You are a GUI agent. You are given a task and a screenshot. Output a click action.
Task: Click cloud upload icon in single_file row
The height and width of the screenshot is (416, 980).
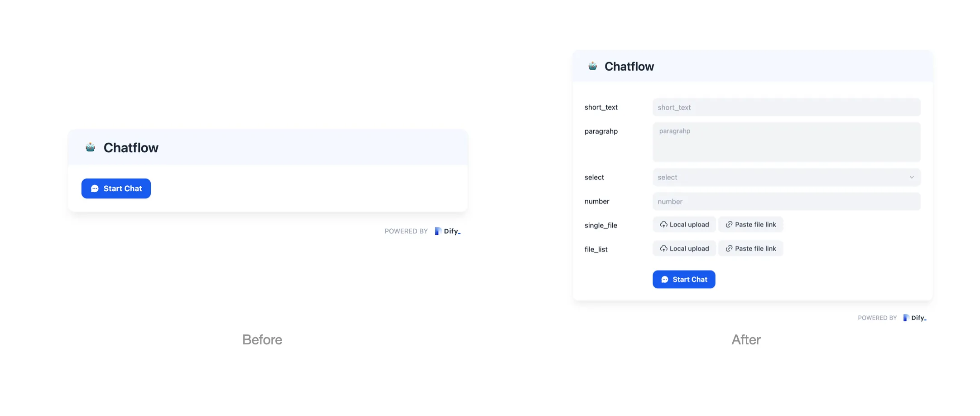(663, 224)
